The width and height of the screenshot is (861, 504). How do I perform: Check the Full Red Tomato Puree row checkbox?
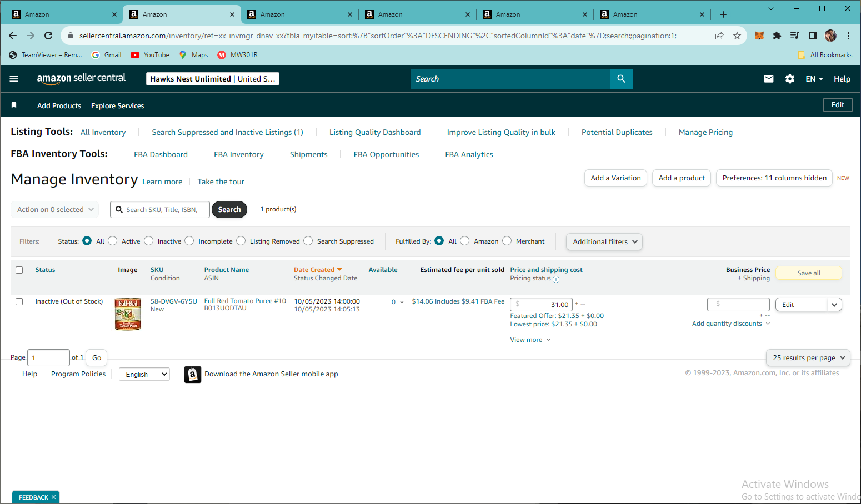19,301
